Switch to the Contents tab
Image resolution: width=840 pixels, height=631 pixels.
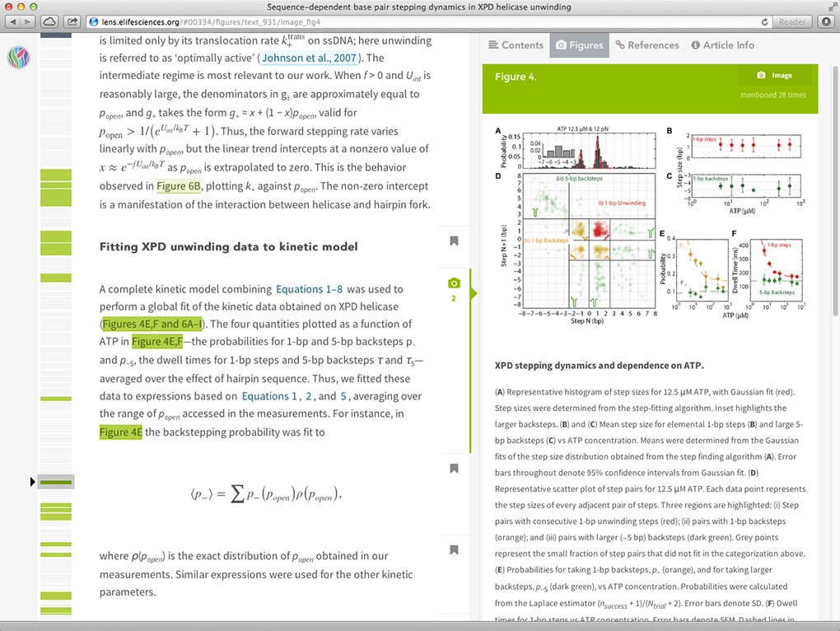(x=516, y=45)
